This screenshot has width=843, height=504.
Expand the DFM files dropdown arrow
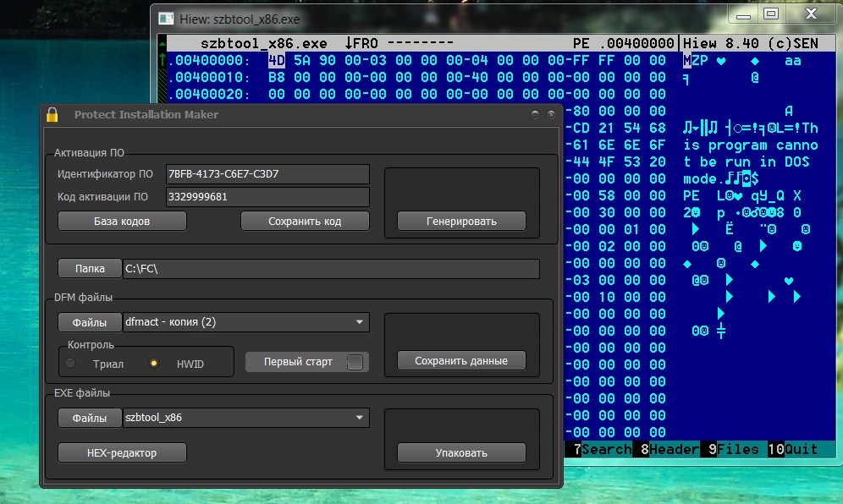point(359,322)
